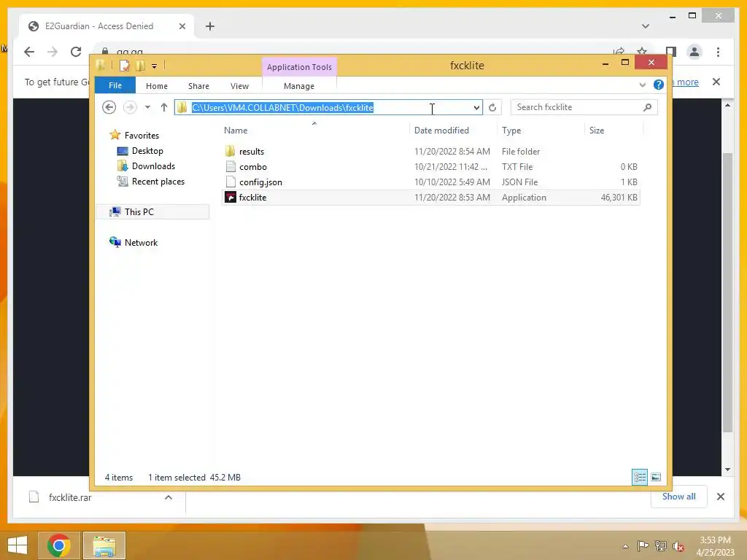Click the config.json file icon
The height and width of the screenshot is (560, 747).
(x=231, y=182)
